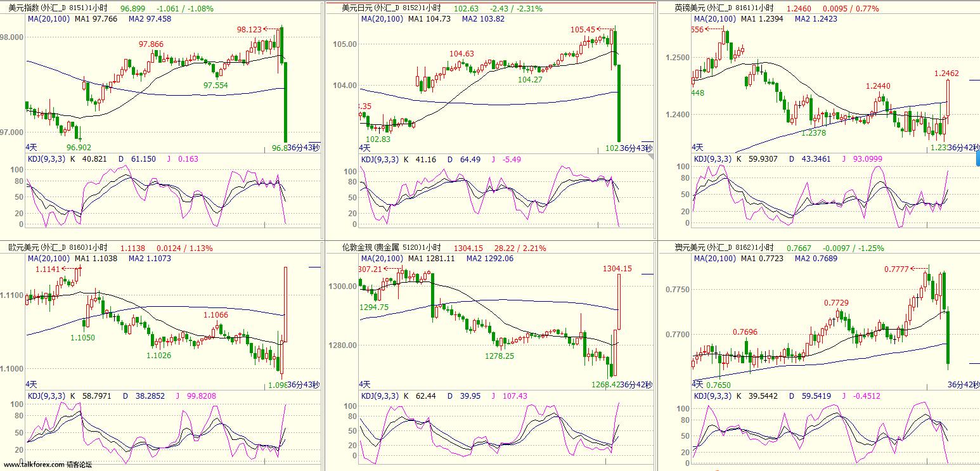The image size is (980, 471).
Task: Click the 104.27 price label
Action: tap(530, 79)
